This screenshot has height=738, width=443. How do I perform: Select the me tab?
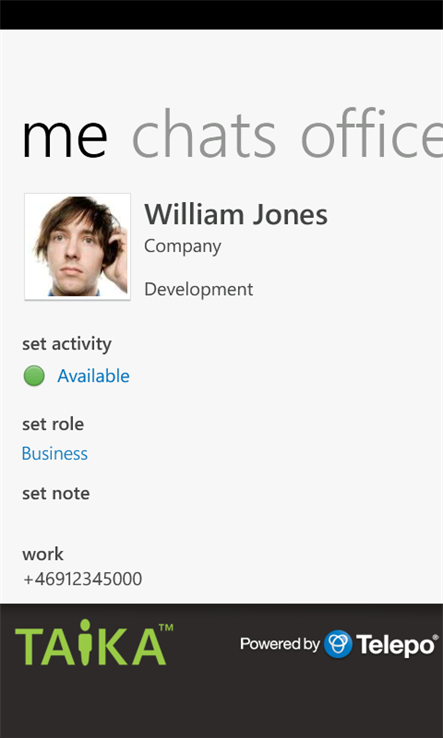pyautogui.click(x=64, y=141)
